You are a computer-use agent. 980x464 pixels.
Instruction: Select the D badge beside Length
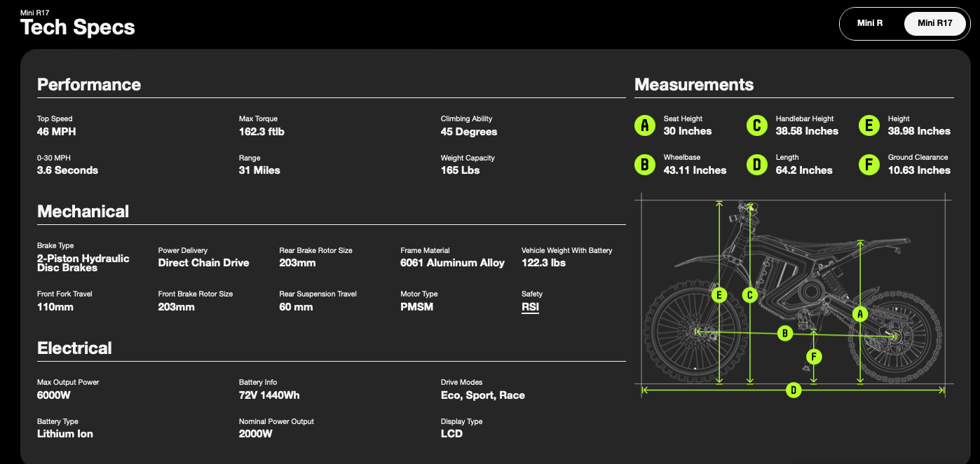pyautogui.click(x=756, y=165)
